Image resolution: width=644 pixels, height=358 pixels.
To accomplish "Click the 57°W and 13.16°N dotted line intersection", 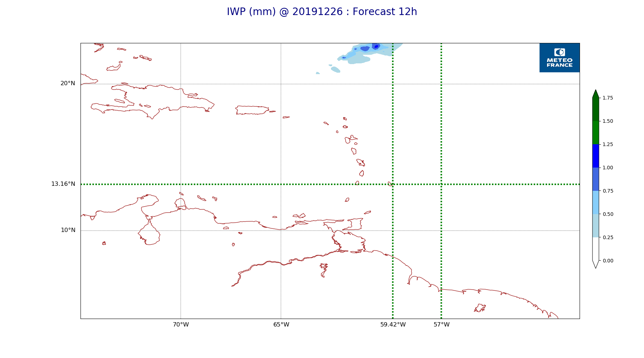I will pyautogui.click(x=441, y=184).
